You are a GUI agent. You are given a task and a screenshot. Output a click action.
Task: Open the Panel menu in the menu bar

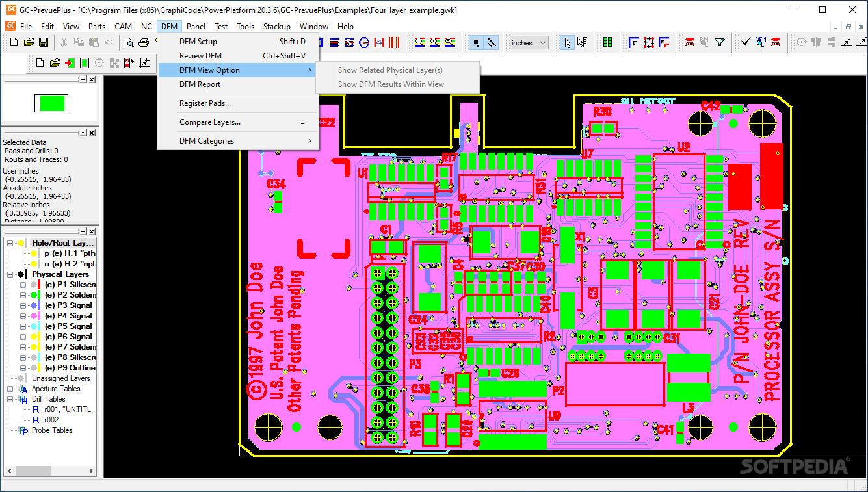196,27
